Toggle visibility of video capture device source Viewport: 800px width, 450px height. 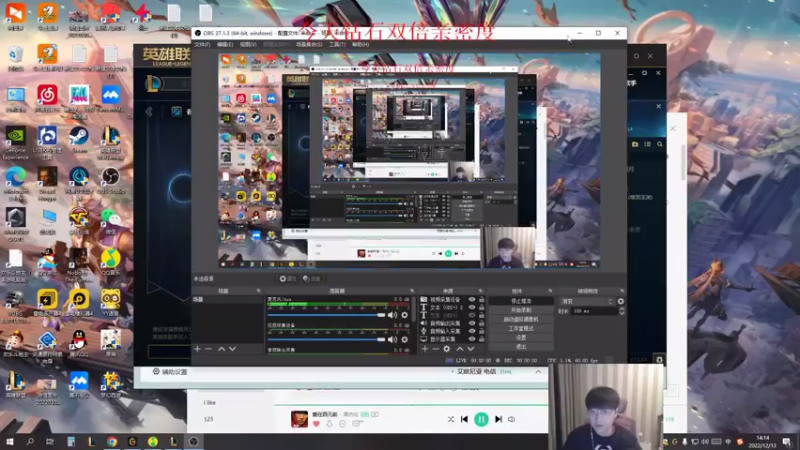472,299
